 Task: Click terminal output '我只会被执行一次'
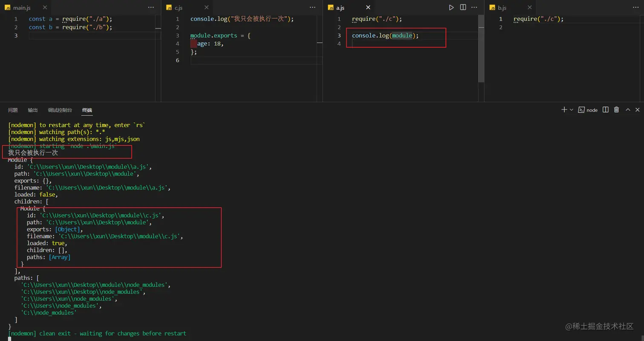tap(33, 153)
